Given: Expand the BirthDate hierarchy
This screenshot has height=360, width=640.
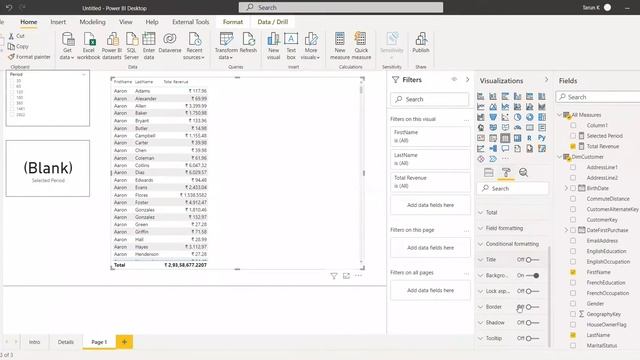Looking at the screenshot, I should pyautogui.click(x=566, y=188).
